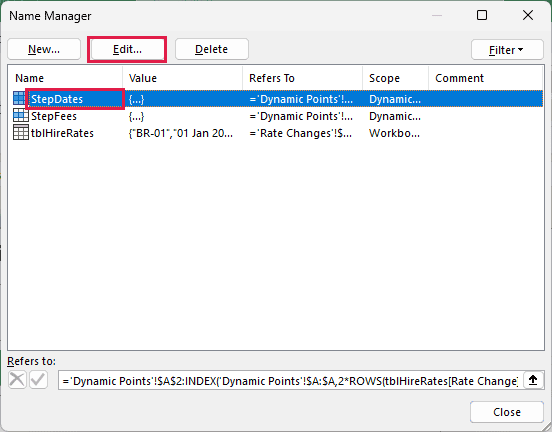Sort by the Refers To column header
Image resolution: width=552 pixels, height=432 pixels.
pos(303,78)
